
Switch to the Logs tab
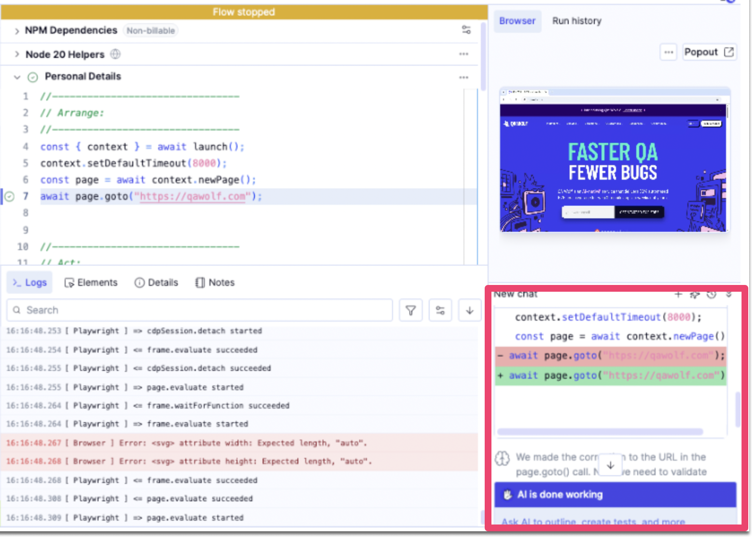click(29, 283)
